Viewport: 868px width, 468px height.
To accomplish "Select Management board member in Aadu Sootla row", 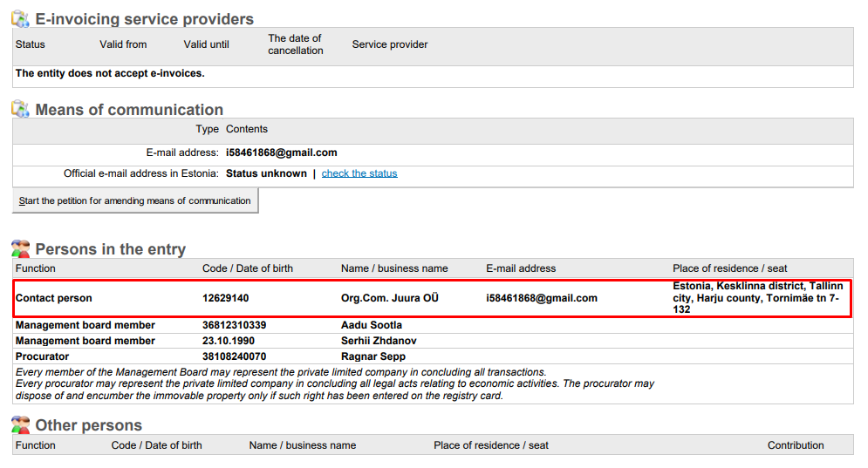I will point(85,325).
